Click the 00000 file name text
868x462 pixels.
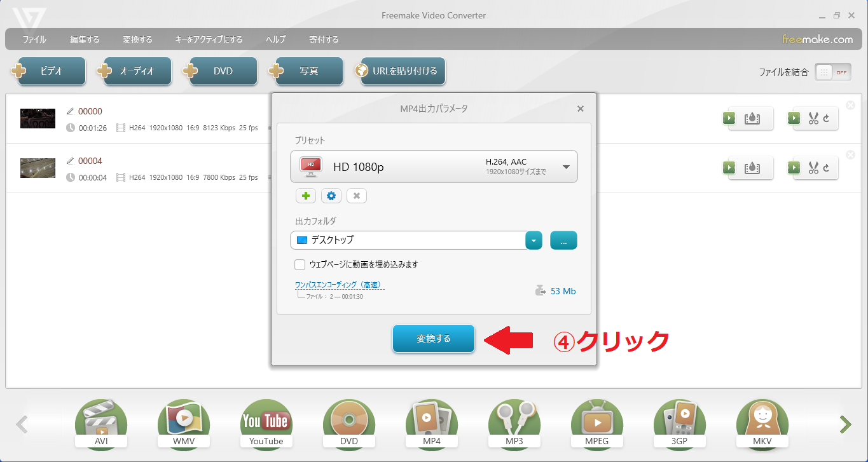point(90,111)
